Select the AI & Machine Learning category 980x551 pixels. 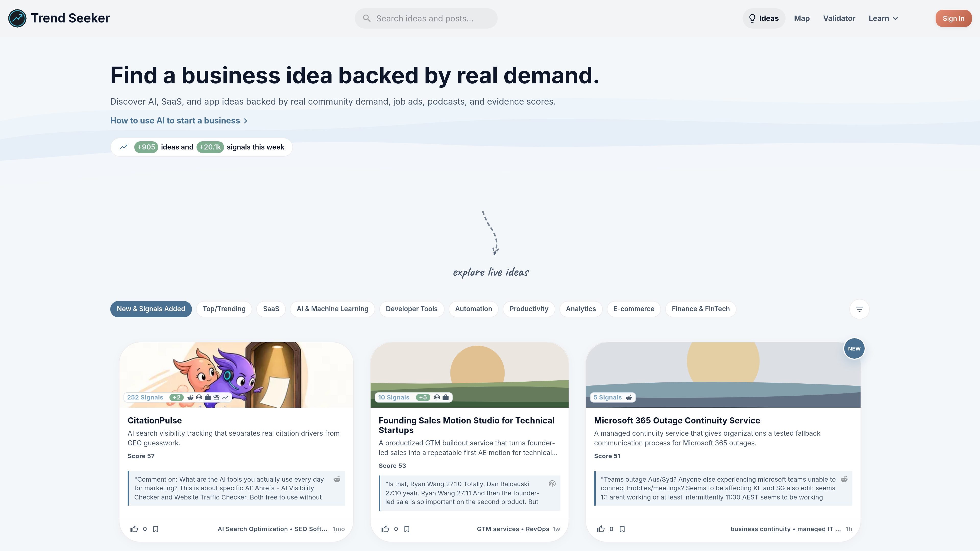click(x=333, y=309)
